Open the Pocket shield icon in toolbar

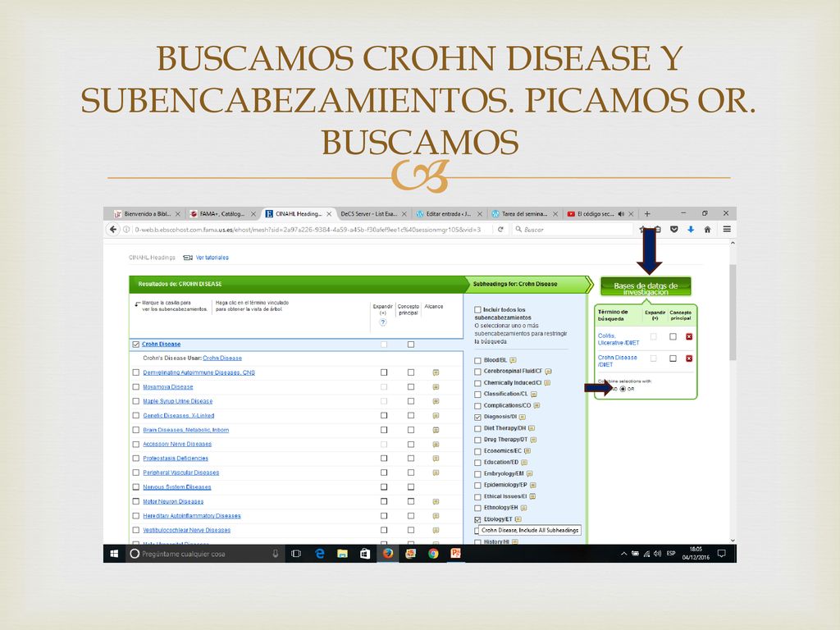[674, 230]
